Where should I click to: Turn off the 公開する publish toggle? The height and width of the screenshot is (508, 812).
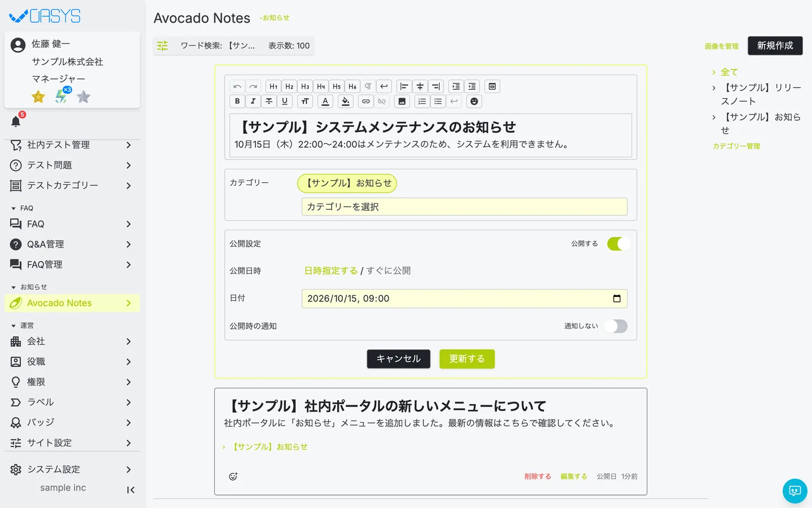619,244
